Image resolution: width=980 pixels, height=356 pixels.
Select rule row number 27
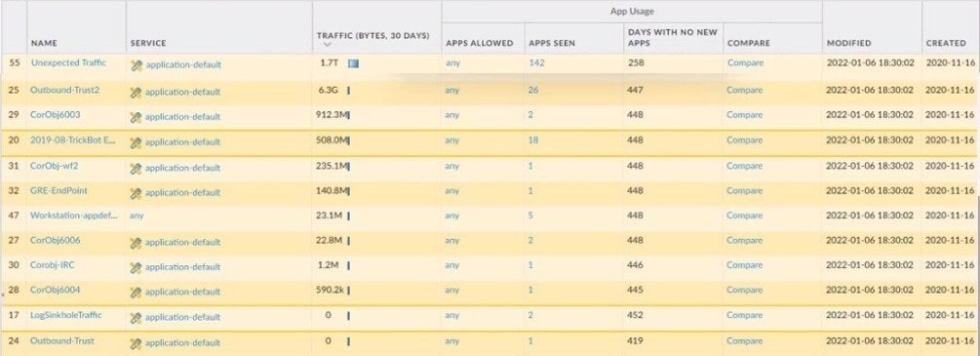(14, 240)
